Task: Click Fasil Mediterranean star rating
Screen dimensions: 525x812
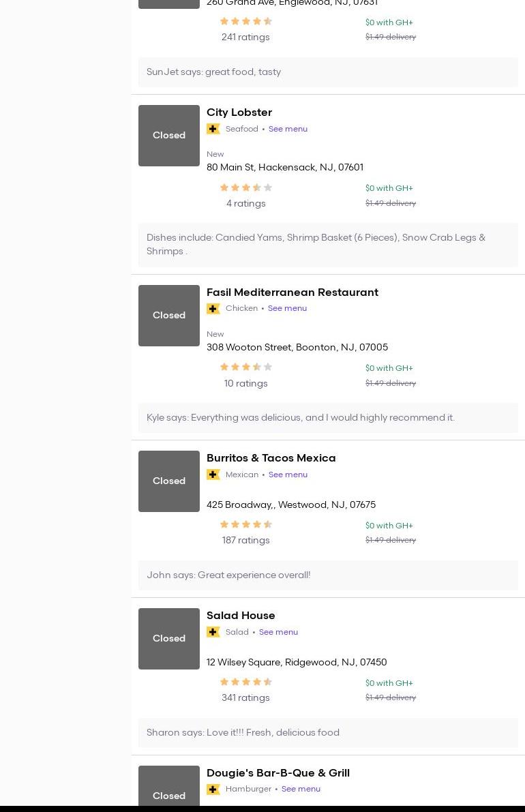Action: (245, 367)
